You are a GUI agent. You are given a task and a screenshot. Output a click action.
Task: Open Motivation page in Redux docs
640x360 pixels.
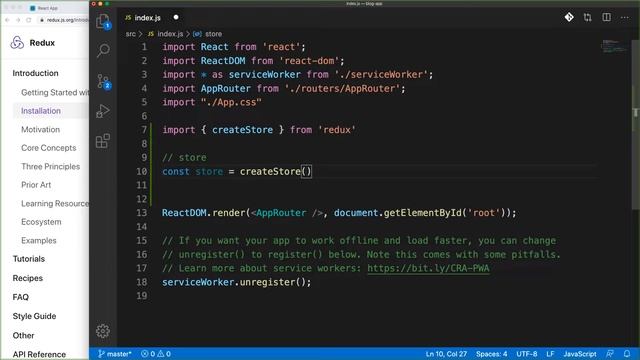click(x=40, y=129)
